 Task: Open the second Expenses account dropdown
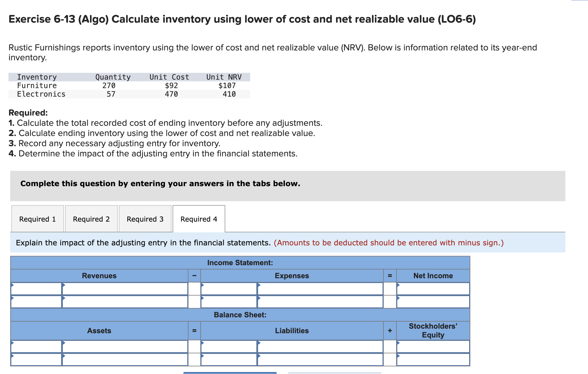[228, 302]
